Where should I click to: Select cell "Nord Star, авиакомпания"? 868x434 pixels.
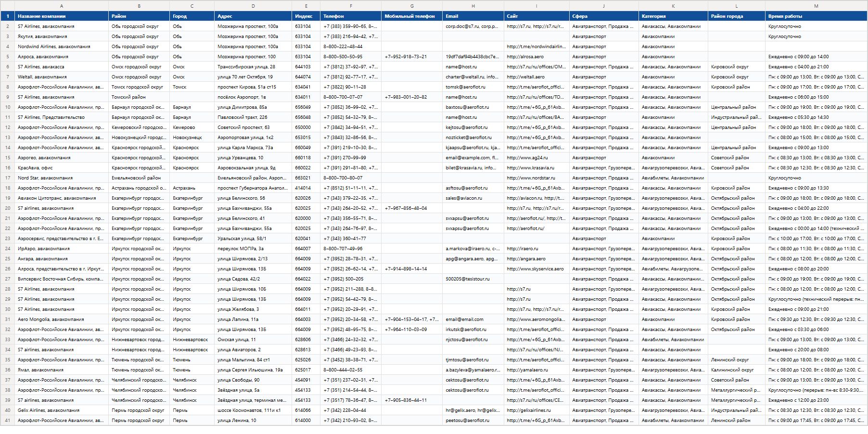pyautogui.click(x=62, y=178)
